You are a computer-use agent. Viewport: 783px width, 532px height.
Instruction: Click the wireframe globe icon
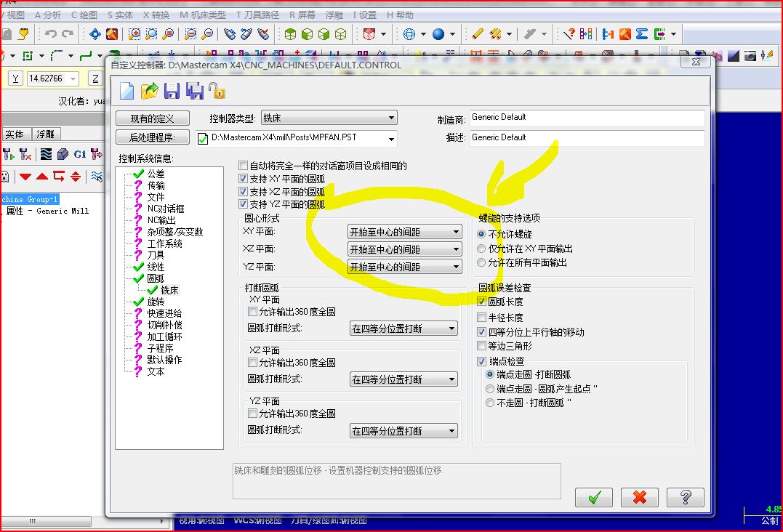(409, 34)
